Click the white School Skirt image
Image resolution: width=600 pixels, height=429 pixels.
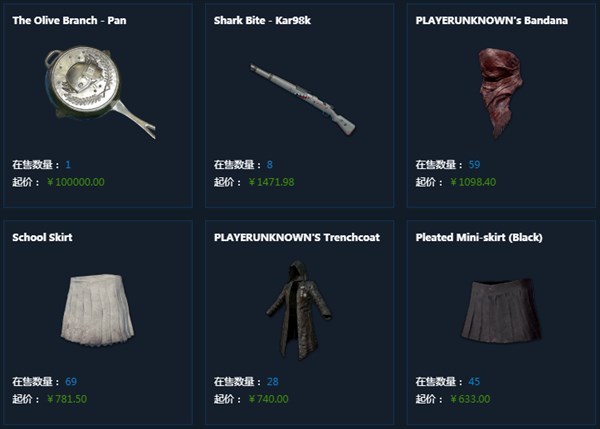click(x=98, y=309)
